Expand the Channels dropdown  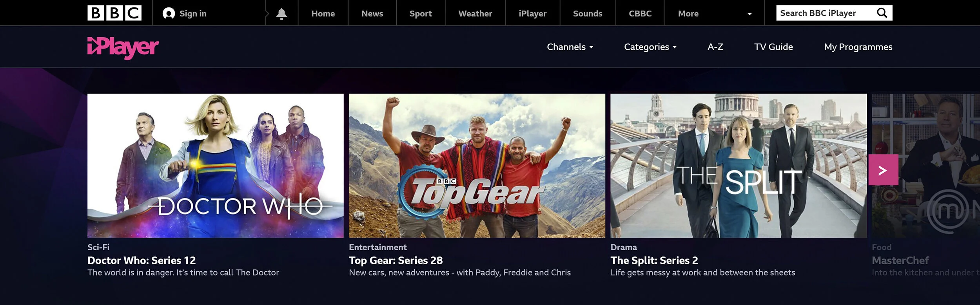pyautogui.click(x=570, y=47)
